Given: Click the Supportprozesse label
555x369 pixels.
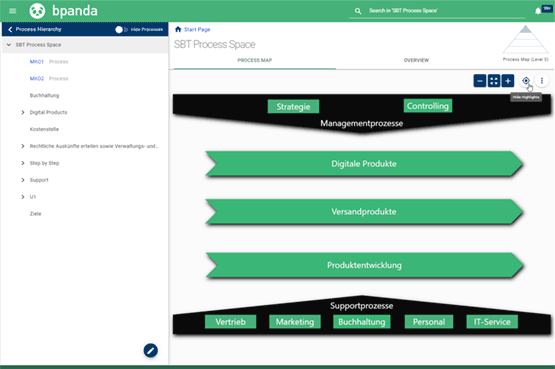Looking at the screenshot, I should point(361,306).
